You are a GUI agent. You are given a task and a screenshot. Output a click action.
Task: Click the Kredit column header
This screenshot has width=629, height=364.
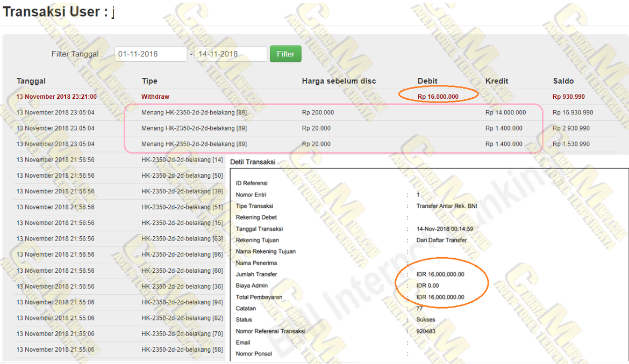coord(497,81)
